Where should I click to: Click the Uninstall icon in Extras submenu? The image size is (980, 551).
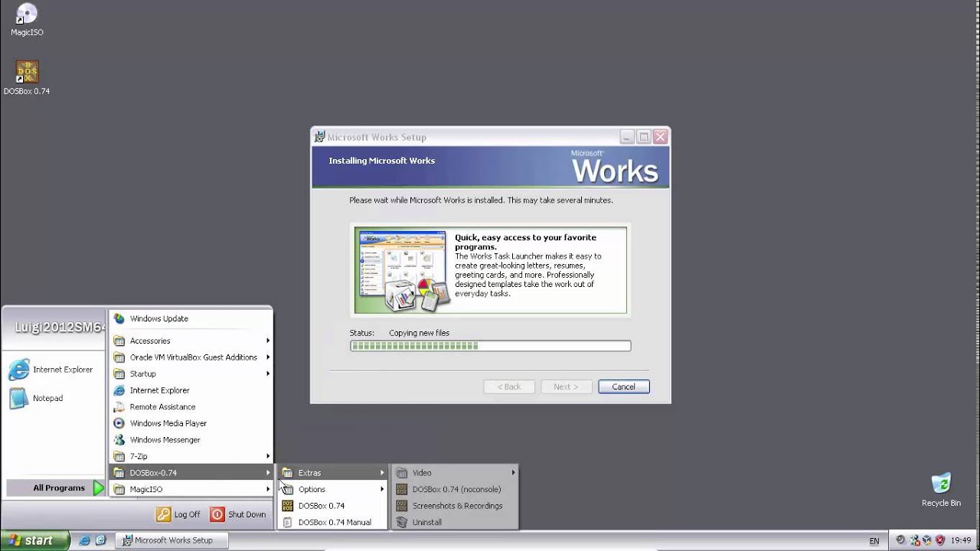(402, 523)
